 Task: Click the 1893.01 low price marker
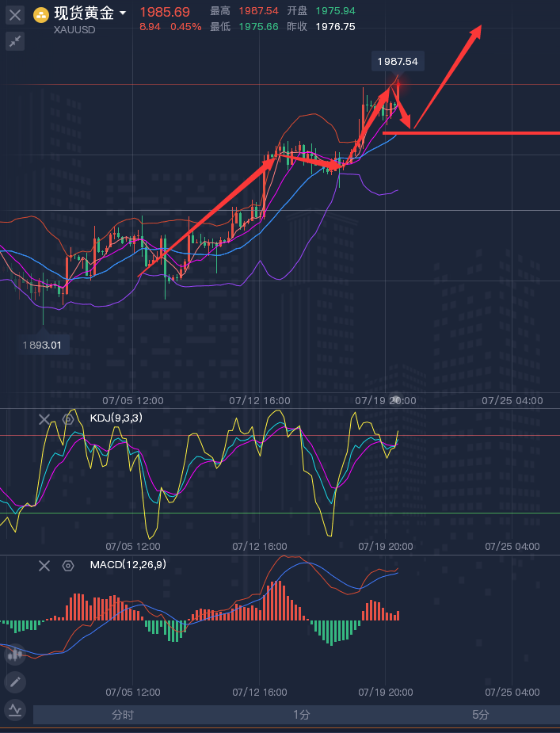tap(45, 345)
